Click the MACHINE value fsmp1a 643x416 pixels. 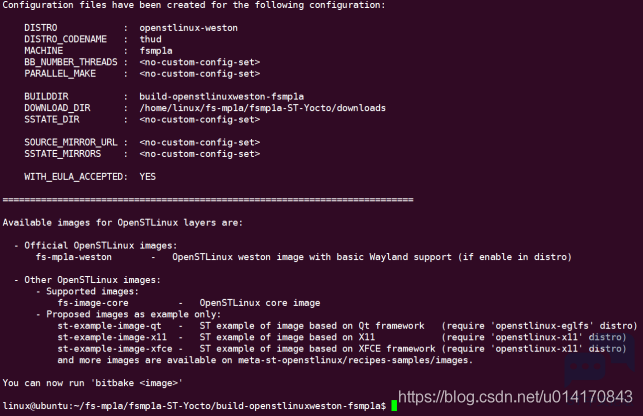(156, 51)
